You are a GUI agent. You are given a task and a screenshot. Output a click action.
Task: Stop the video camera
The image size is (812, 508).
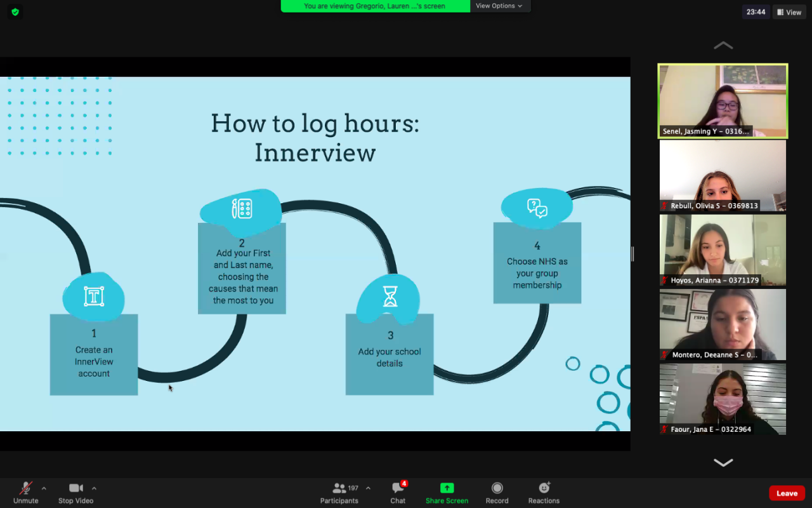(76, 492)
